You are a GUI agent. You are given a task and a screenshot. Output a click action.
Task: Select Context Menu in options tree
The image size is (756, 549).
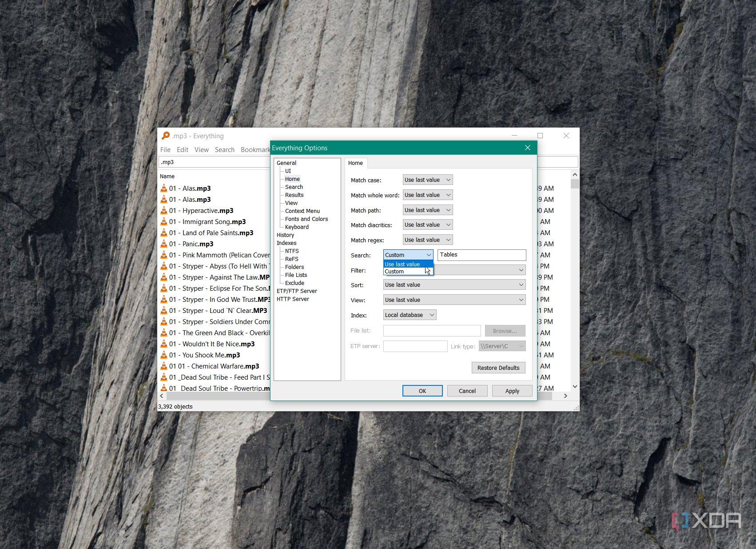pos(302,211)
